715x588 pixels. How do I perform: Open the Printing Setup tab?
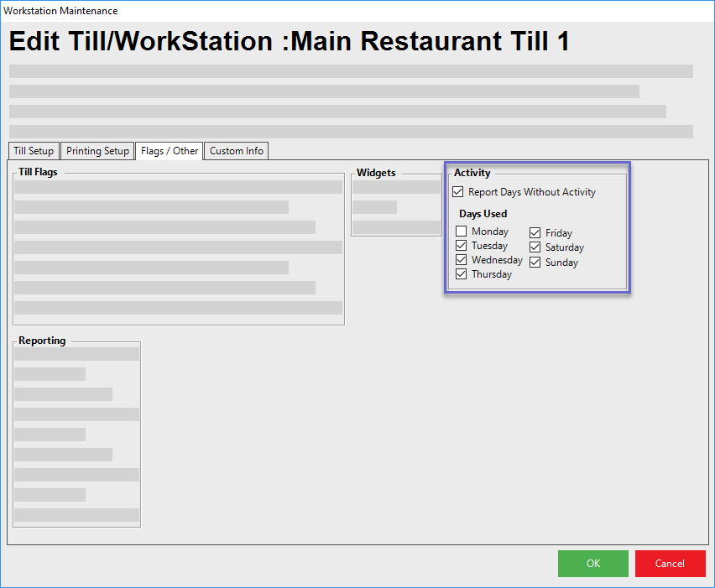click(x=97, y=151)
